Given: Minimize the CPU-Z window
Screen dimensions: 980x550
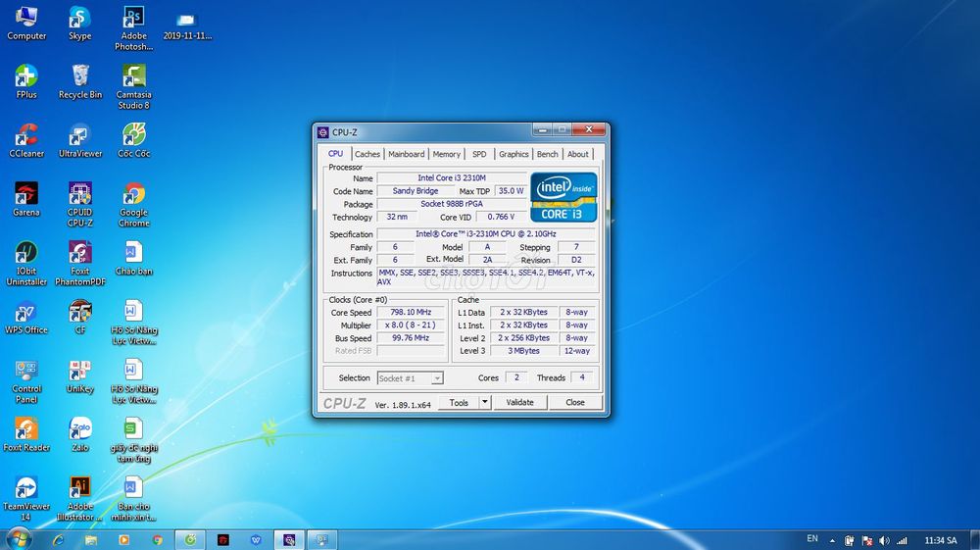Looking at the screenshot, I should (542, 129).
